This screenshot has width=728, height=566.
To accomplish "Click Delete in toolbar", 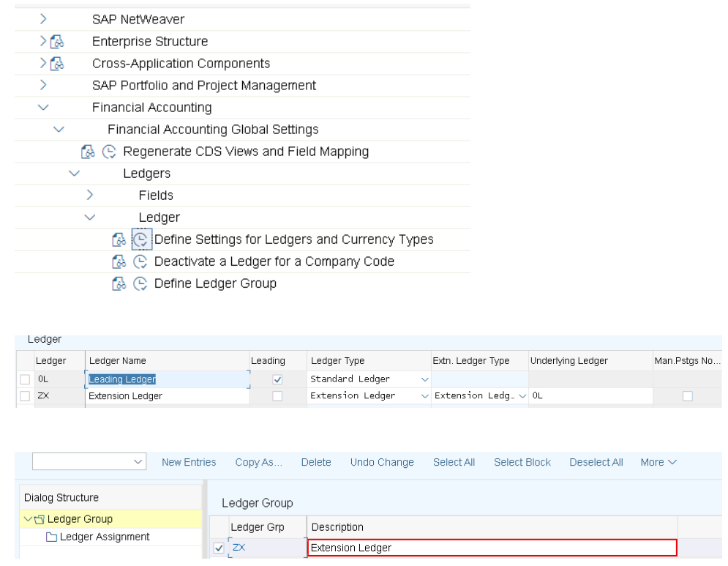I will point(316,462).
